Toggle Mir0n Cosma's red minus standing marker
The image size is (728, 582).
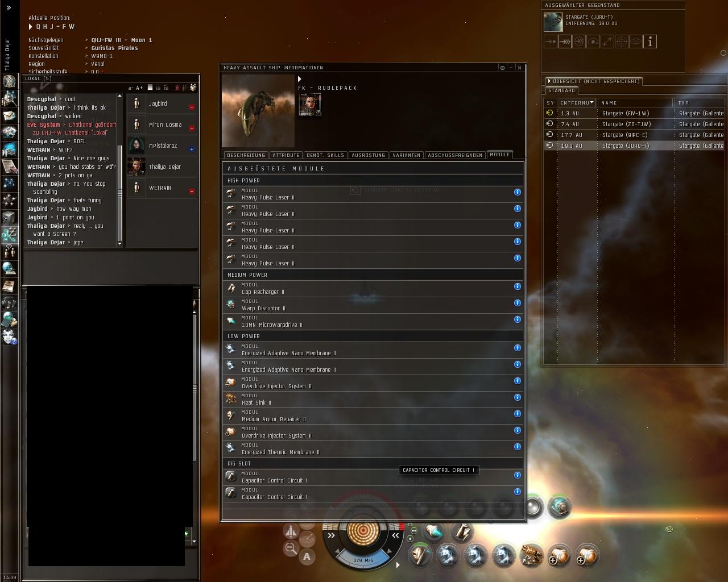click(x=192, y=128)
